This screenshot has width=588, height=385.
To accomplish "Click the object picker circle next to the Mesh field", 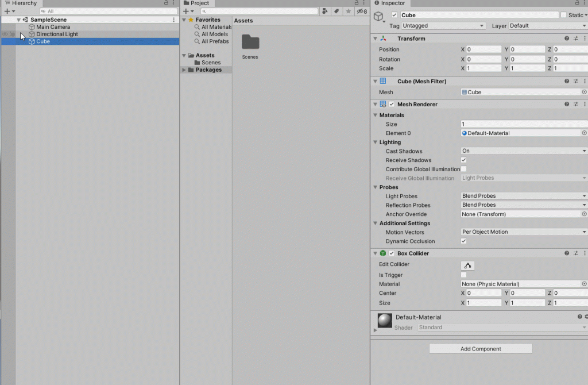I will pyautogui.click(x=584, y=92).
